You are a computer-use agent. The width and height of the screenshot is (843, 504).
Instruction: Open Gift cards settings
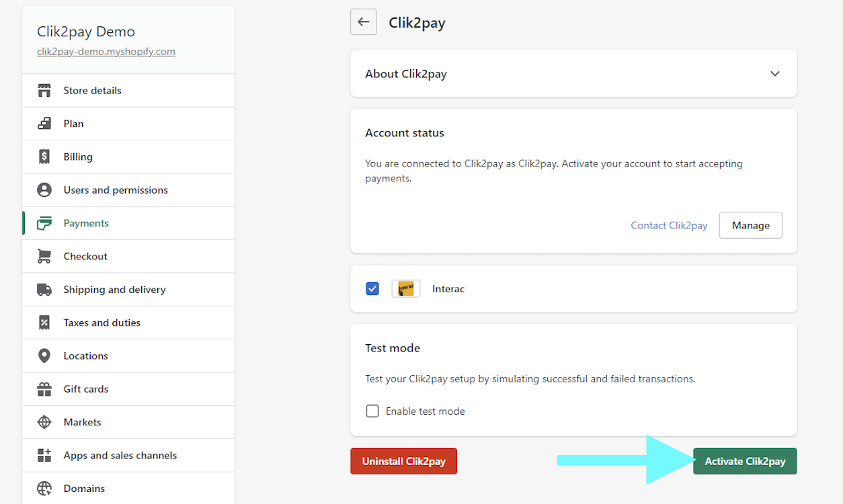coord(128,389)
